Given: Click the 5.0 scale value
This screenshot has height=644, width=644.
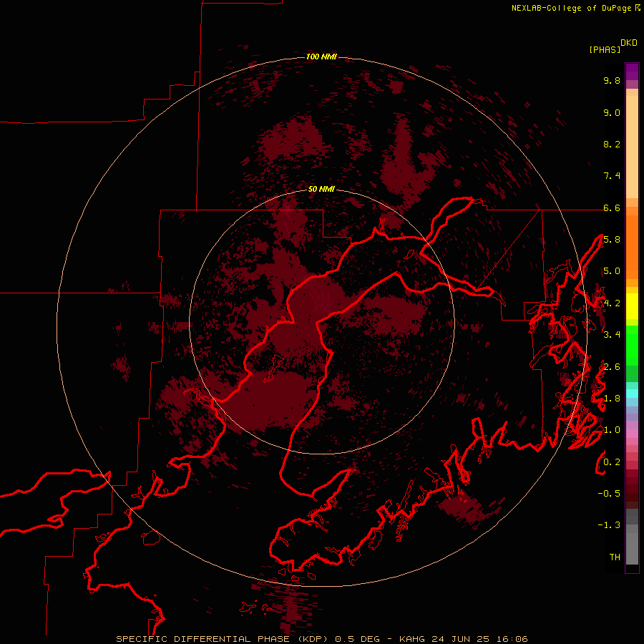Looking at the screenshot, I should [612, 271].
